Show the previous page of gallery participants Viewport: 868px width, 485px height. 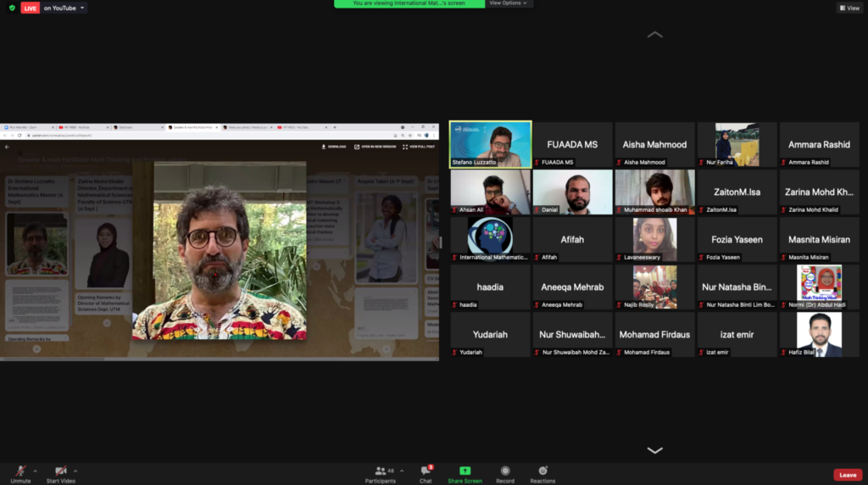[655, 34]
